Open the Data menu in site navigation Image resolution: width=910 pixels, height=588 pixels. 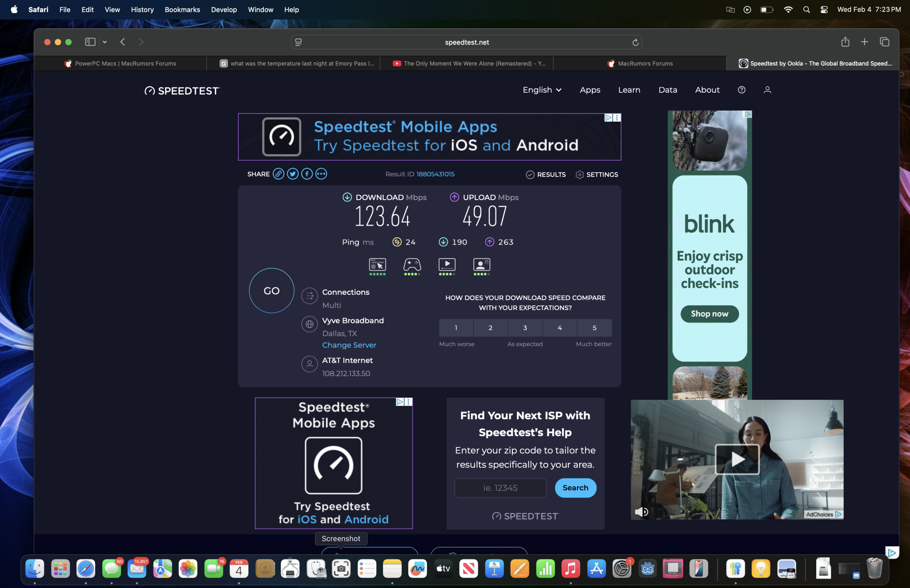[668, 90]
